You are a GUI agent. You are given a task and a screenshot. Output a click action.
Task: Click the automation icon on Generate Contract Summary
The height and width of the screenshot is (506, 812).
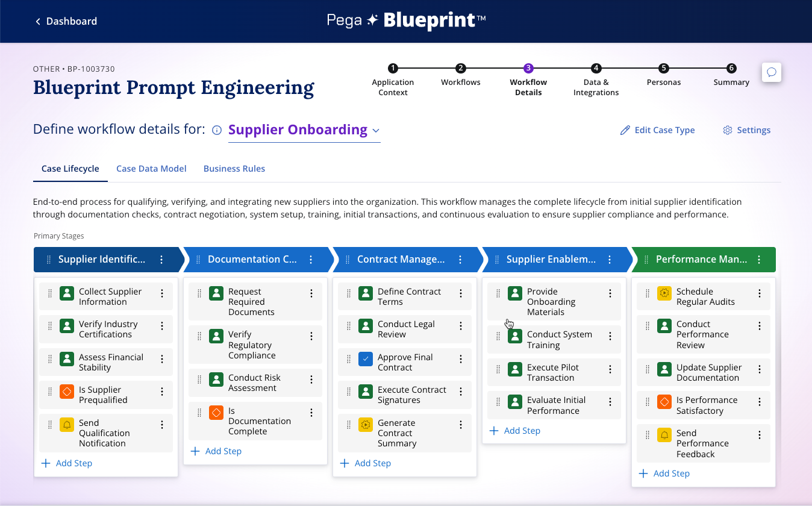pos(366,424)
